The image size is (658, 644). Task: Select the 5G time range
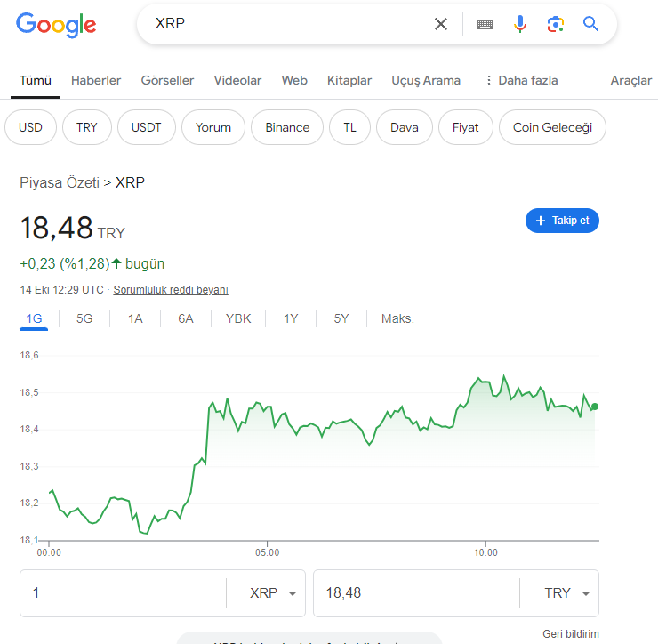pyautogui.click(x=84, y=318)
